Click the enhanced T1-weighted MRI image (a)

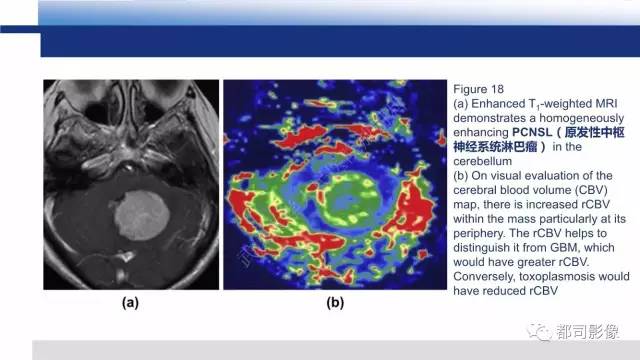[131, 184]
